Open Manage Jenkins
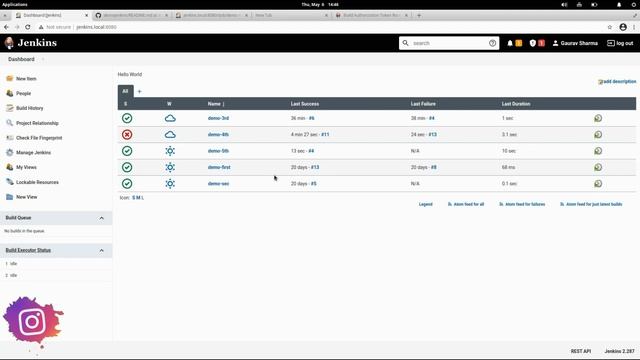The height and width of the screenshot is (360, 640). pos(33,153)
